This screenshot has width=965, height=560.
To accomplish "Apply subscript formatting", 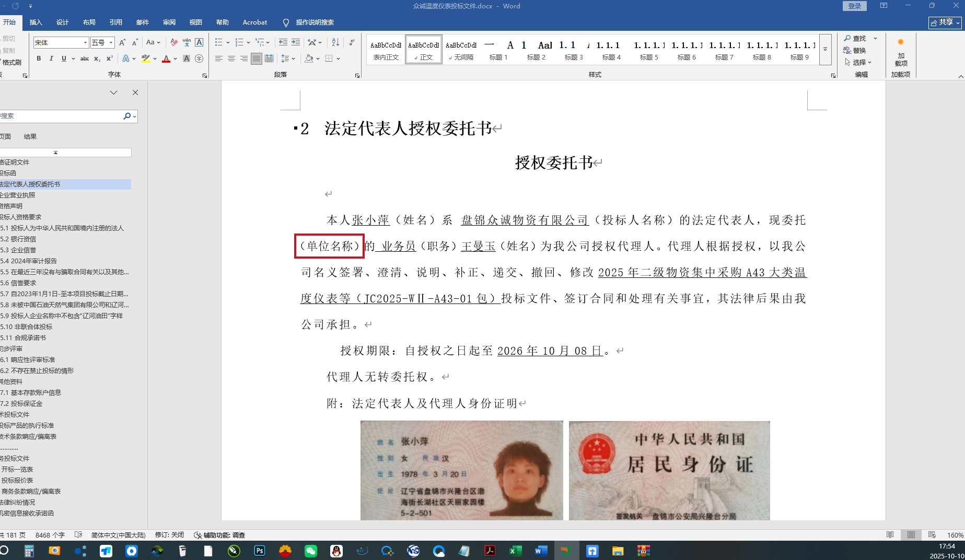I will point(97,59).
